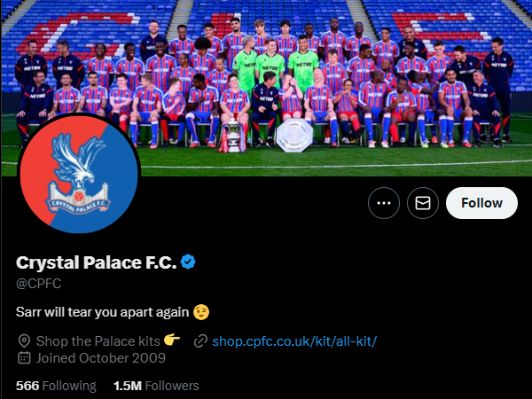Click the pointing hand emoji

(172, 340)
